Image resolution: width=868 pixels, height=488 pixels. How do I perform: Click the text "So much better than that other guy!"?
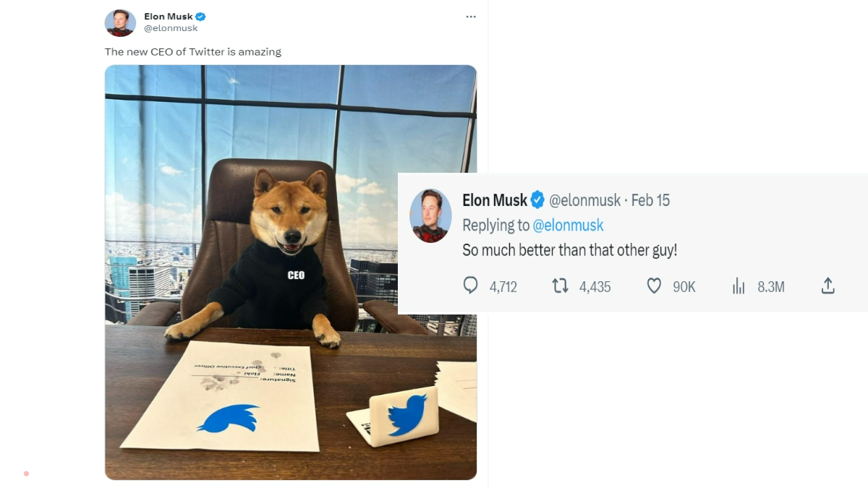click(570, 250)
